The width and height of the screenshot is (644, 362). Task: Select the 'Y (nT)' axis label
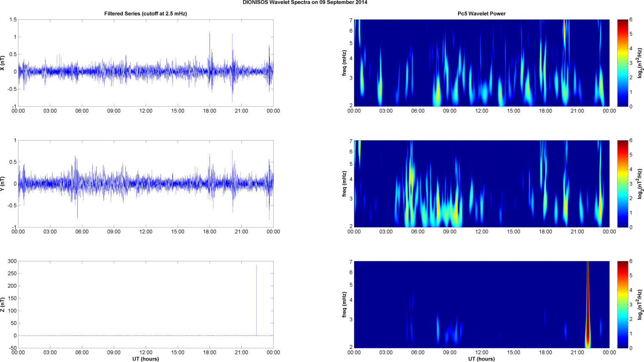3,184
